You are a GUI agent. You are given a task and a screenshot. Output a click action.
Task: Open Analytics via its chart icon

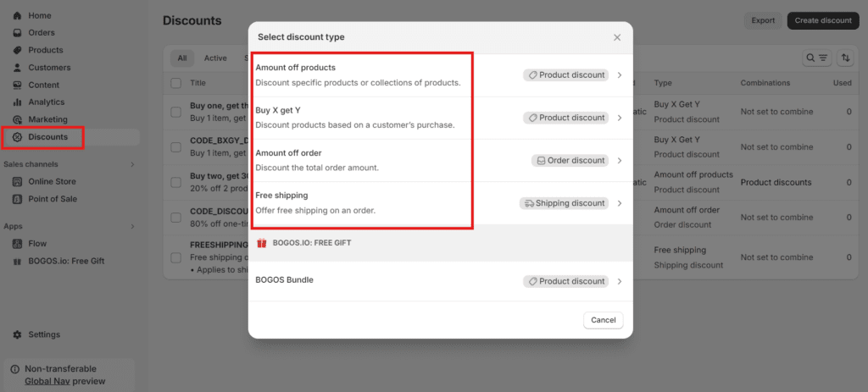[x=18, y=102]
